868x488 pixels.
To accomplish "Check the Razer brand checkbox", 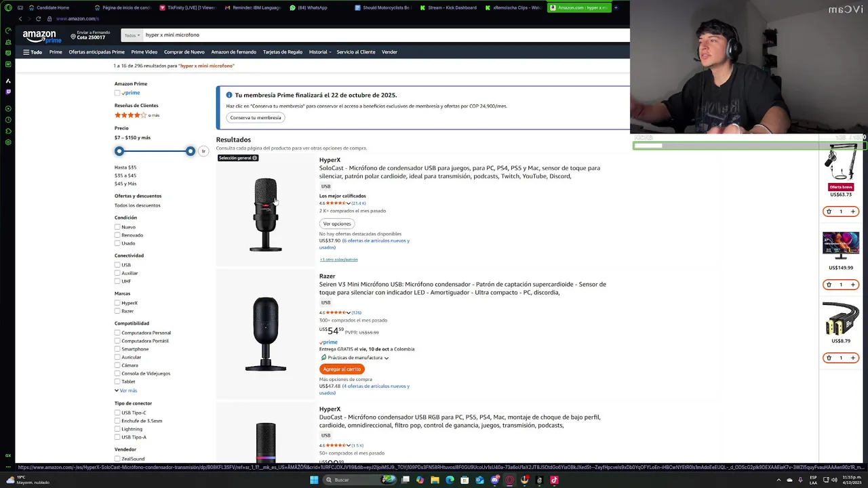I will (117, 311).
